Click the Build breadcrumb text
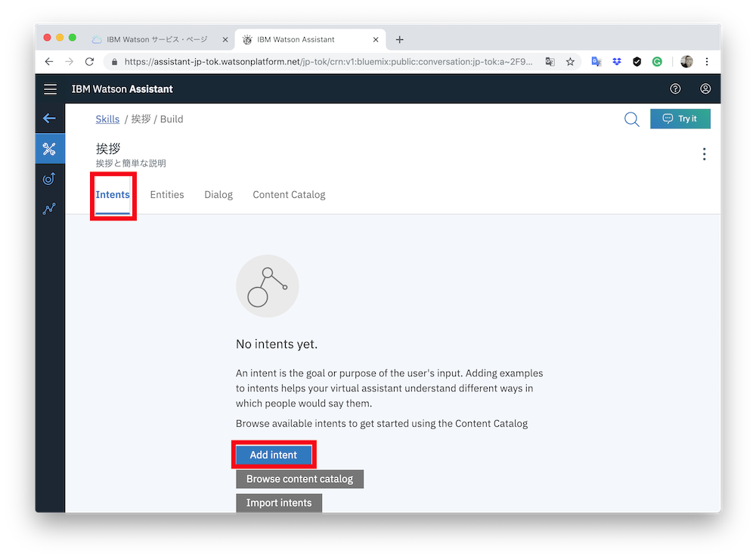The image size is (756, 559). 172,119
